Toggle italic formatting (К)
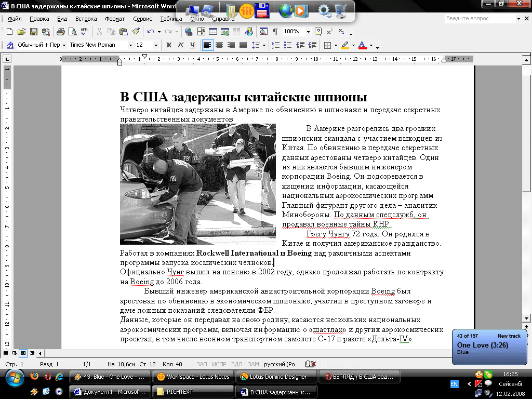532x399 pixels. (181, 45)
